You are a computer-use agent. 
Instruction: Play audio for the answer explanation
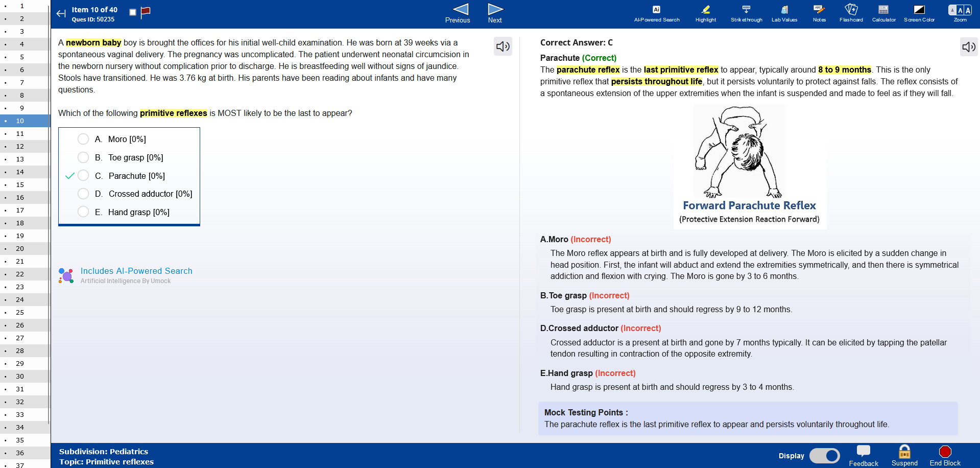tap(969, 47)
